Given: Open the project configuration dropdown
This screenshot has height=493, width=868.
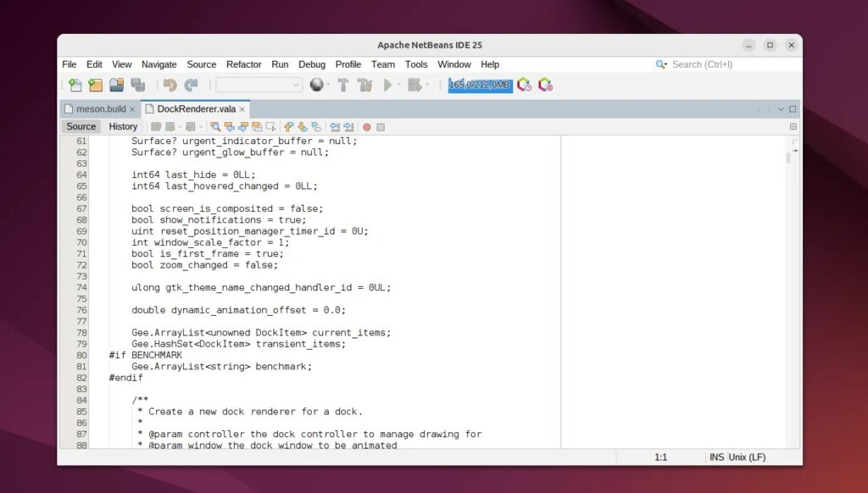Looking at the screenshot, I should [x=259, y=85].
